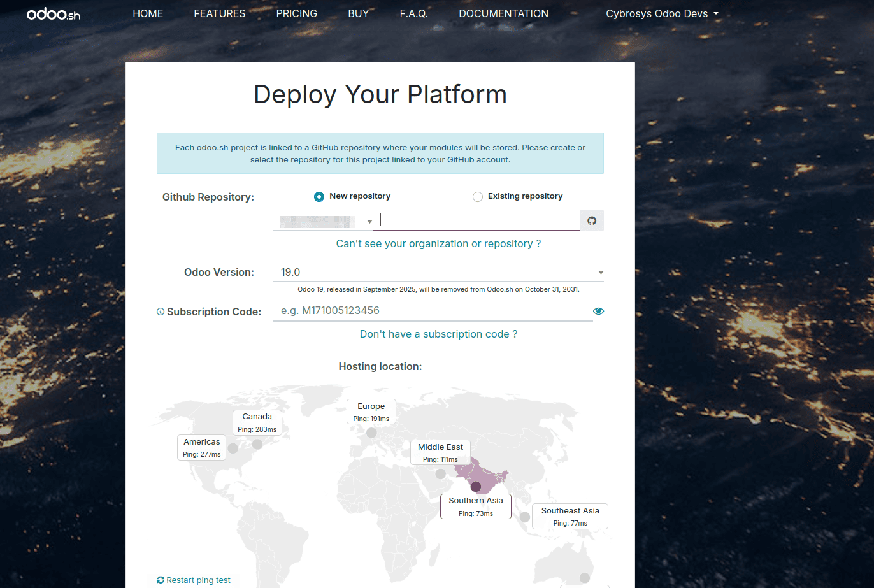Open the GitHub organization dropdown
The height and width of the screenshot is (588, 874).
point(323,221)
